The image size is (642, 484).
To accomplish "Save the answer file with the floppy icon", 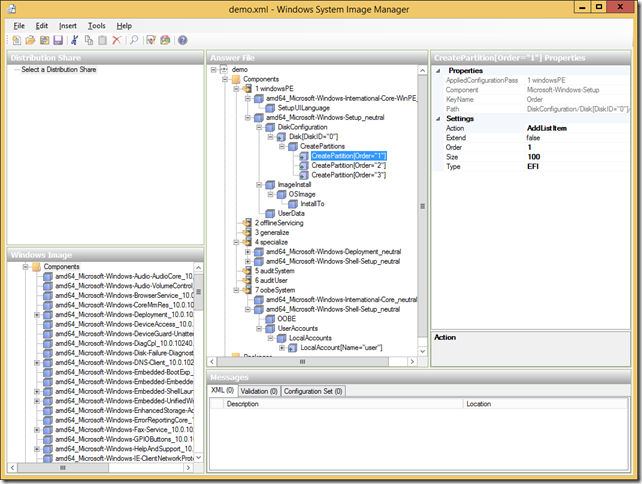I will [x=58, y=40].
